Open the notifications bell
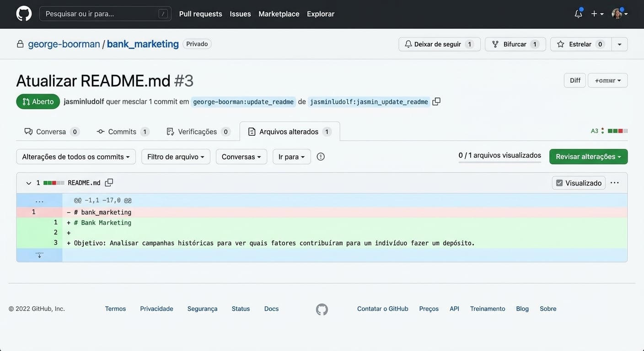This screenshot has width=644, height=351. (x=579, y=14)
